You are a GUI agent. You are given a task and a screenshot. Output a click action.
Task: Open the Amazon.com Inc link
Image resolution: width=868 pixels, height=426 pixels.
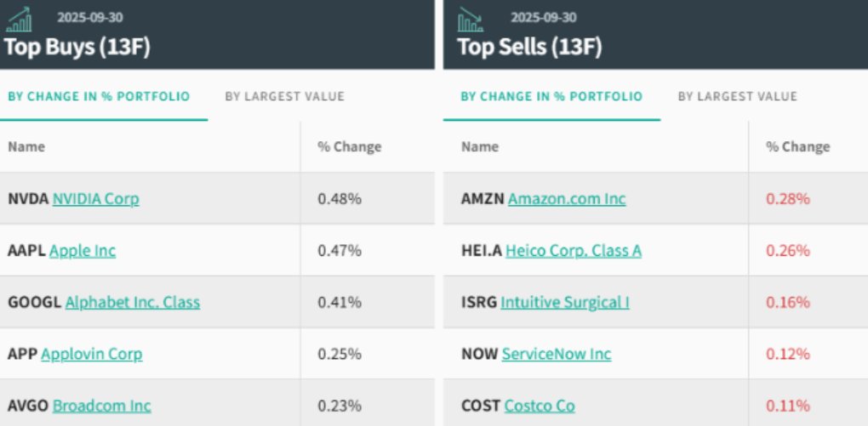click(x=567, y=199)
